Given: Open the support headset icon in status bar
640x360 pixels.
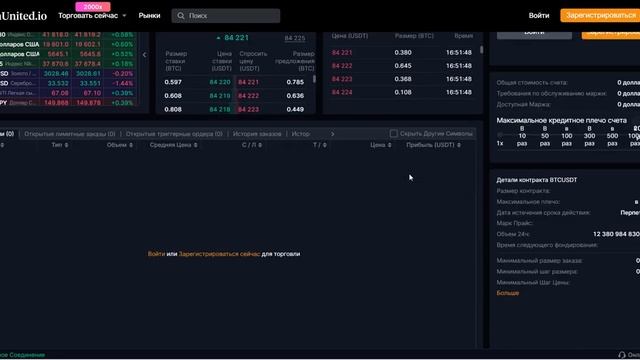Looking at the screenshot, I should [x=622, y=355].
